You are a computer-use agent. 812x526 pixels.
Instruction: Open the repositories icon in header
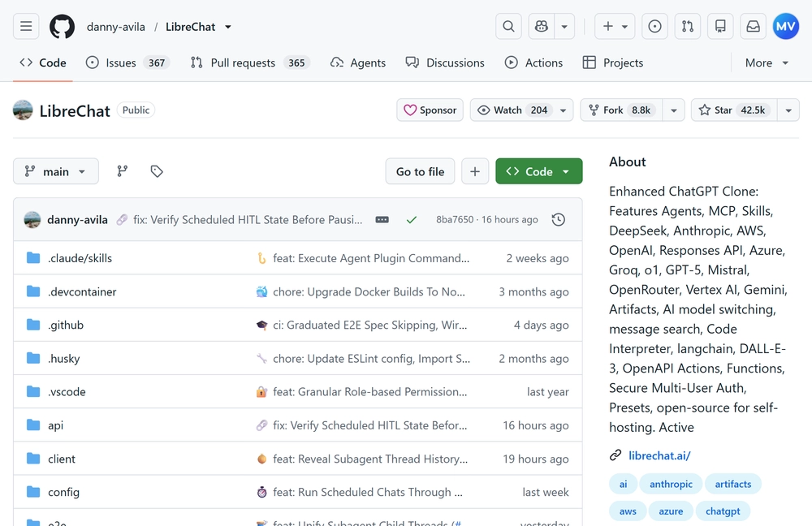tap(720, 27)
